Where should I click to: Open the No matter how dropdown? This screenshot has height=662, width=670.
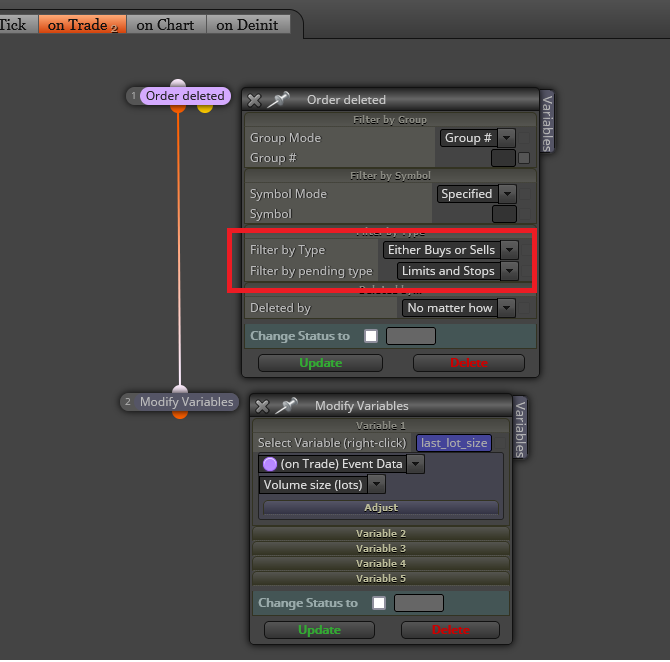458,308
